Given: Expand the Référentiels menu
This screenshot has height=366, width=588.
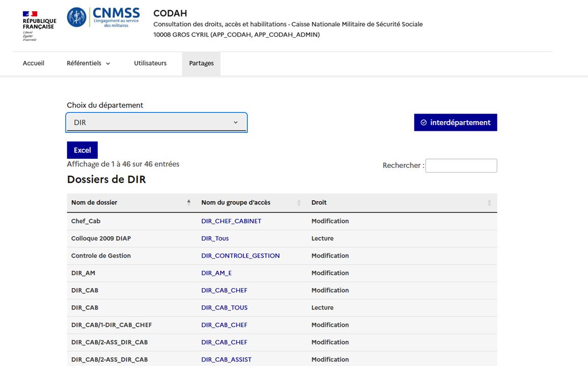Looking at the screenshot, I should (x=89, y=63).
